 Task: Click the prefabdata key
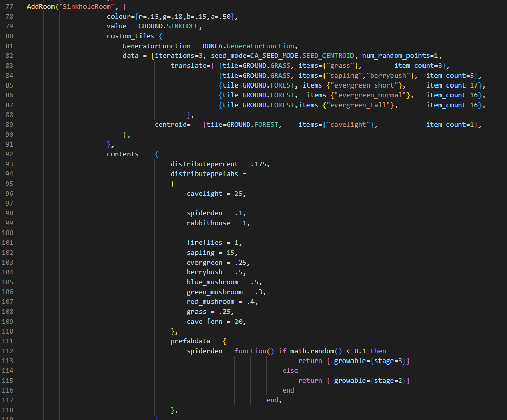(x=190, y=341)
